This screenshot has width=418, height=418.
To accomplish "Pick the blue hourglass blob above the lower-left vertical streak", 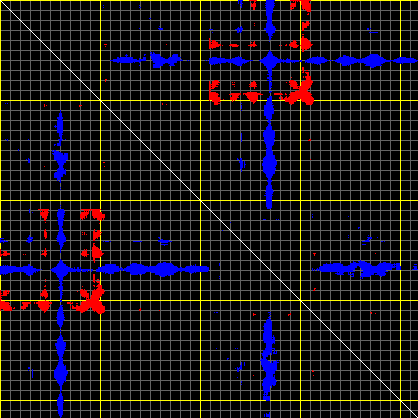I will coord(60,165).
